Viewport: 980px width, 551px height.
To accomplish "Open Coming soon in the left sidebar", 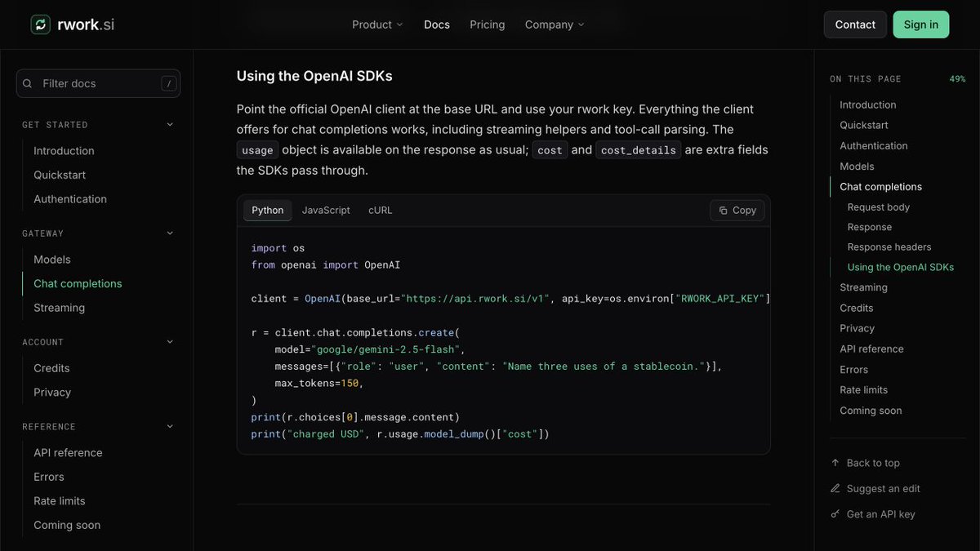I will tap(67, 525).
